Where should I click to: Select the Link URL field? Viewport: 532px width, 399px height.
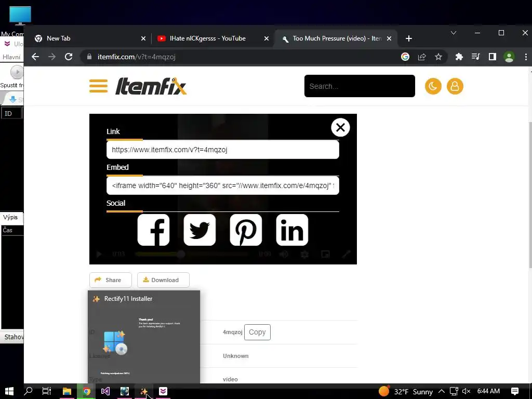(222, 150)
